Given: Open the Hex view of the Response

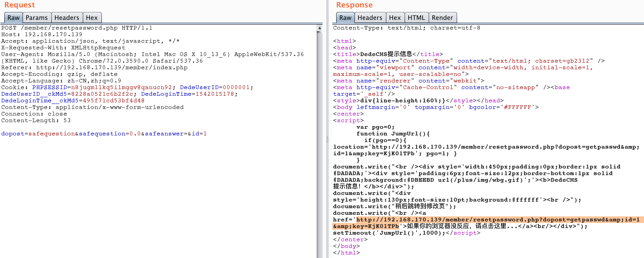Looking at the screenshot, I should coord(395,18).
